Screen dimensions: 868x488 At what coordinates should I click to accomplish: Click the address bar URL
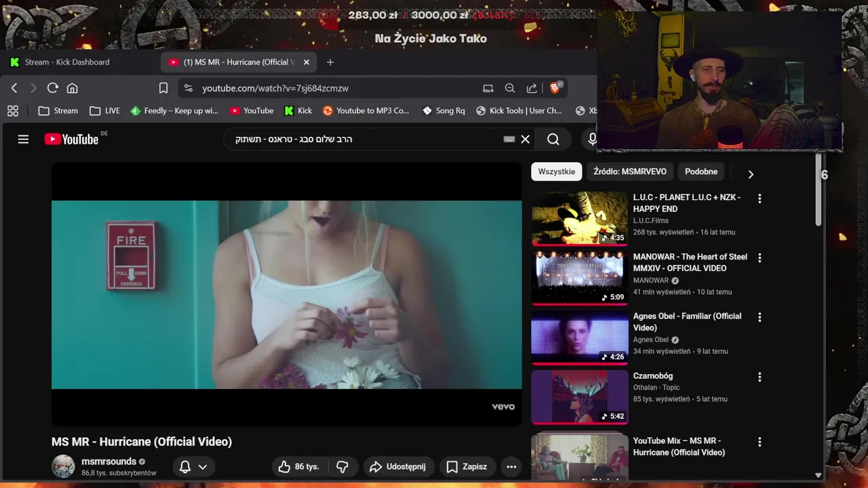point(275,88)
